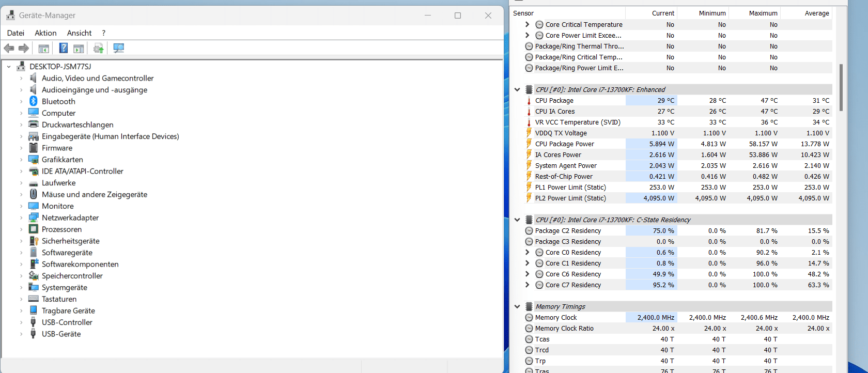Image resolution: width=868 pixels, height=373 pixels.
Task: Collapse the C-State Residency sensor group
Action: [x=517, y=220]
